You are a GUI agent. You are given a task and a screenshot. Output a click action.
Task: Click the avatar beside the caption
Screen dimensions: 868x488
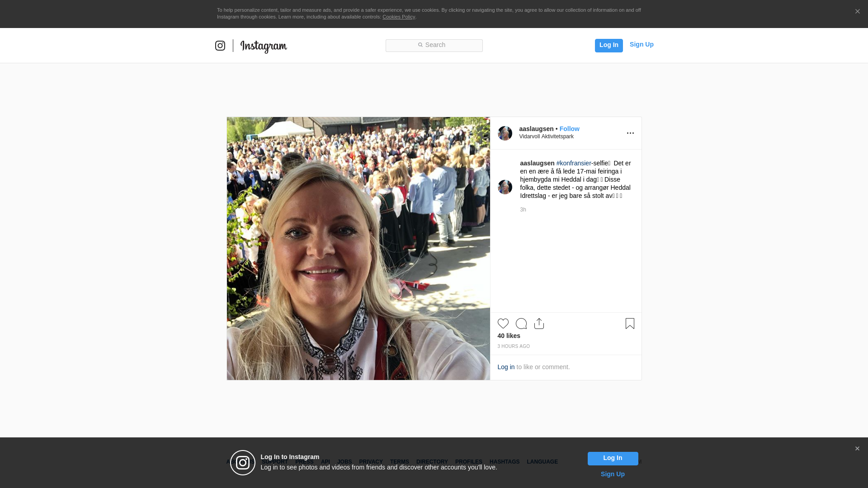click(x=505, y=187)
